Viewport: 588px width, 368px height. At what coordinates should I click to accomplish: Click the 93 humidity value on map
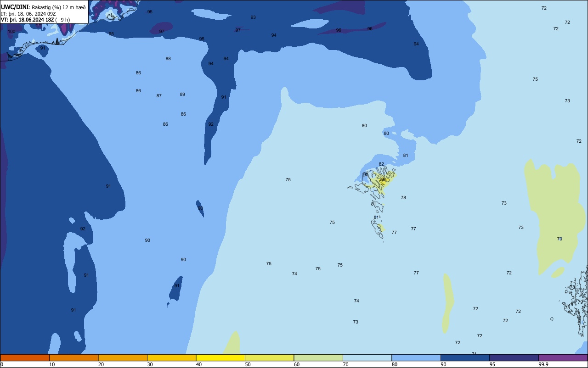(253, 17)
